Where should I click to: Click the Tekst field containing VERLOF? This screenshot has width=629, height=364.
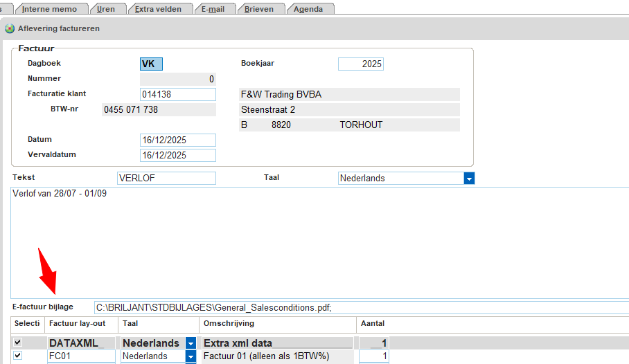point(166,179)
